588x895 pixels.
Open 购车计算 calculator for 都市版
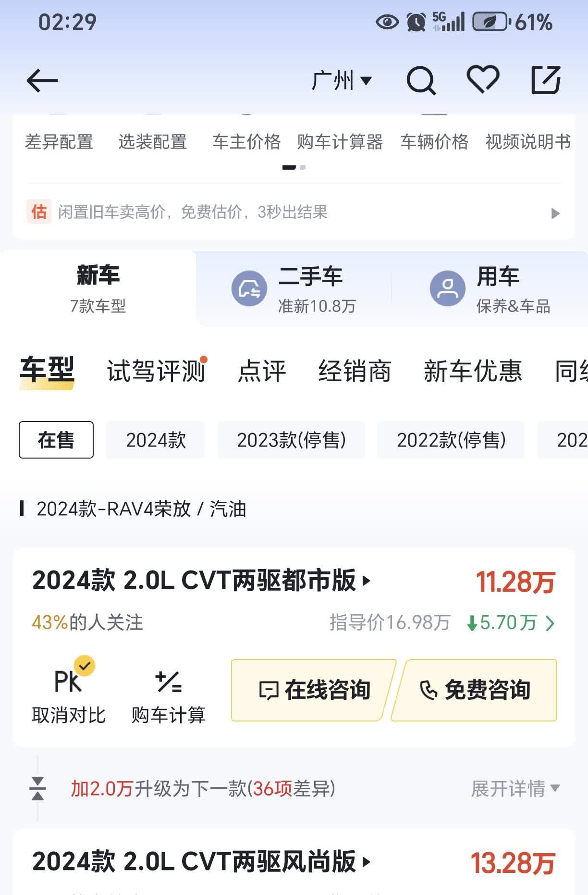[x=168, y=697]
